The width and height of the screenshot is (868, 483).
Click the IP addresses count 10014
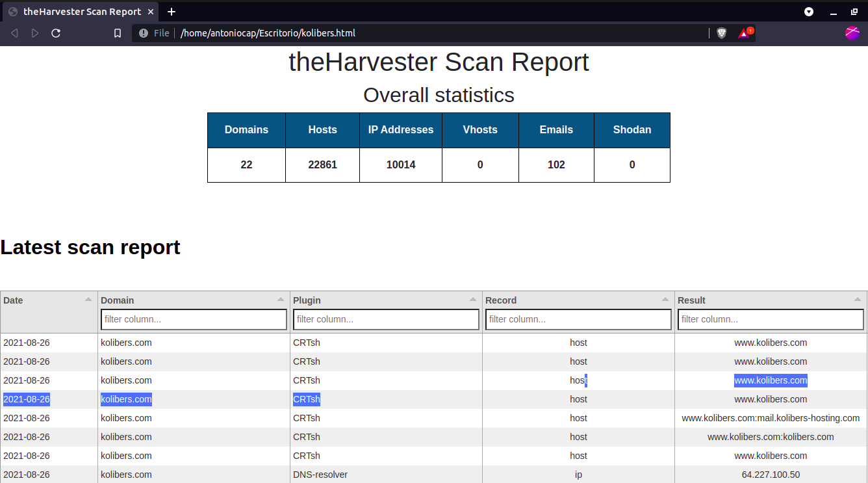(401, 165)
